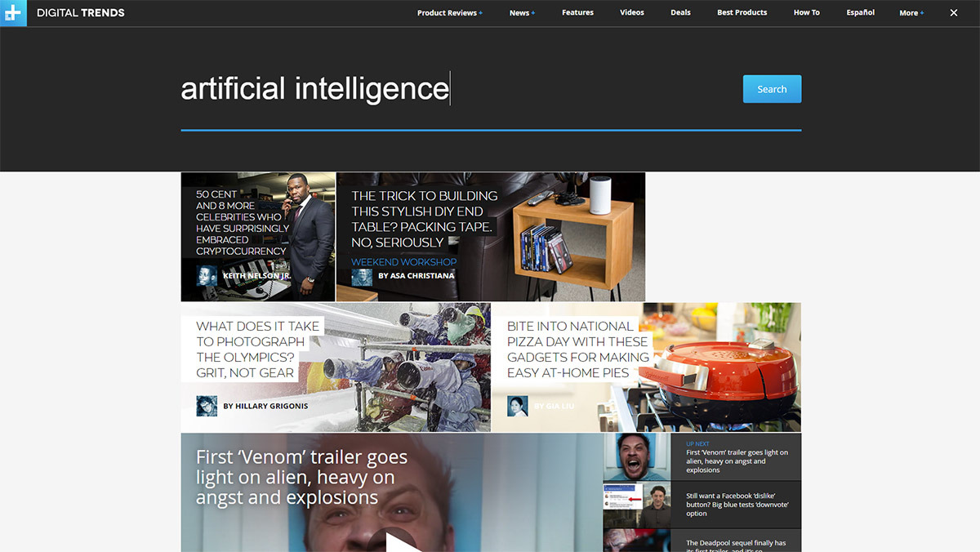Click author name Keith Nelson Jr.
Image resolution: width=980 pixels, height=552 pixels.
257,276
